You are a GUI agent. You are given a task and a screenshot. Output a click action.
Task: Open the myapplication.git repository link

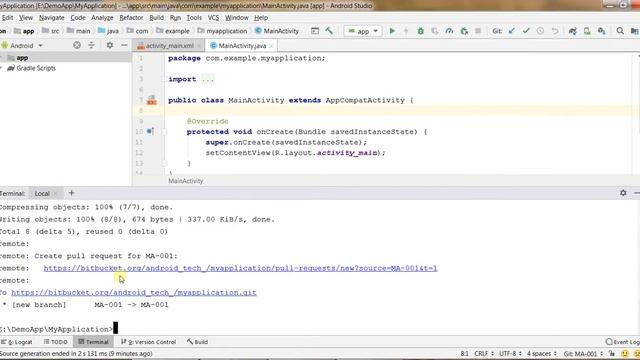(134, 292)
